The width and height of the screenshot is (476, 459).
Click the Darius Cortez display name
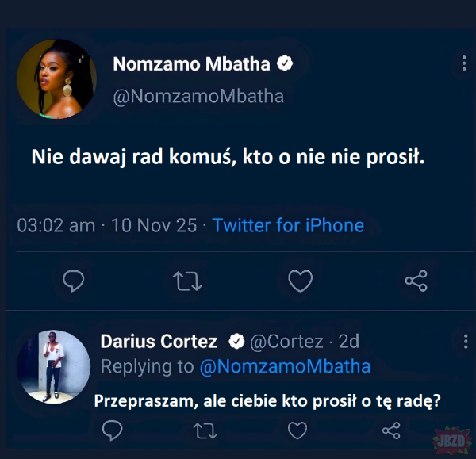(159, 342)
